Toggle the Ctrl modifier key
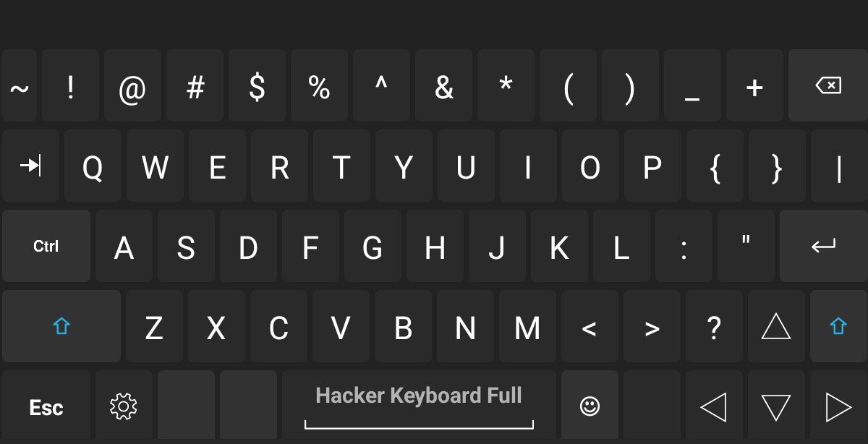 [46, 247]
